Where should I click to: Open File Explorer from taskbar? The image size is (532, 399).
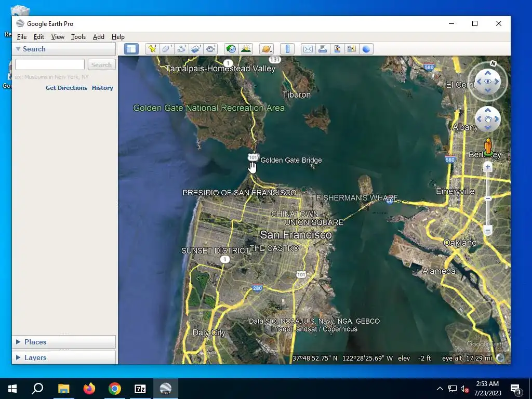(63, 389)
